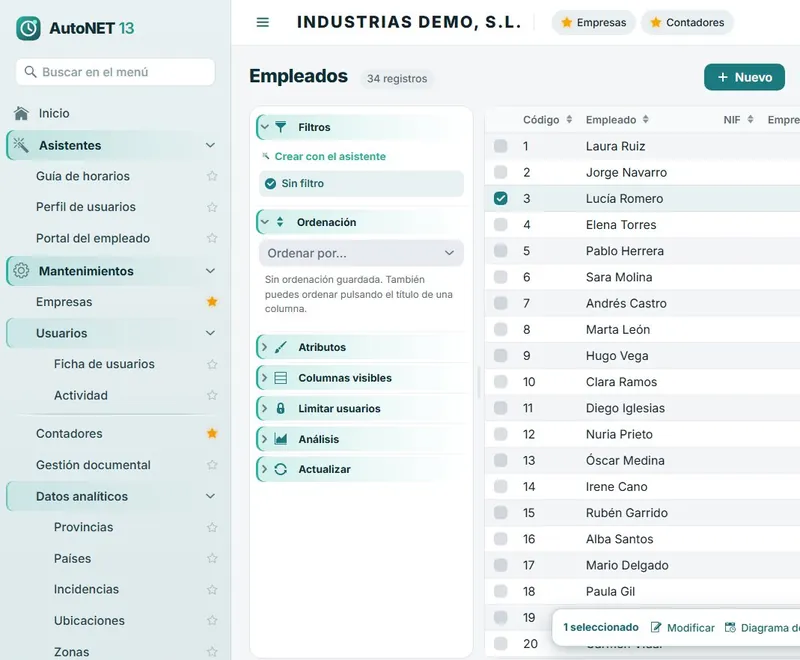Click the Análisis chart icon
800x660 pixels.
281,439
